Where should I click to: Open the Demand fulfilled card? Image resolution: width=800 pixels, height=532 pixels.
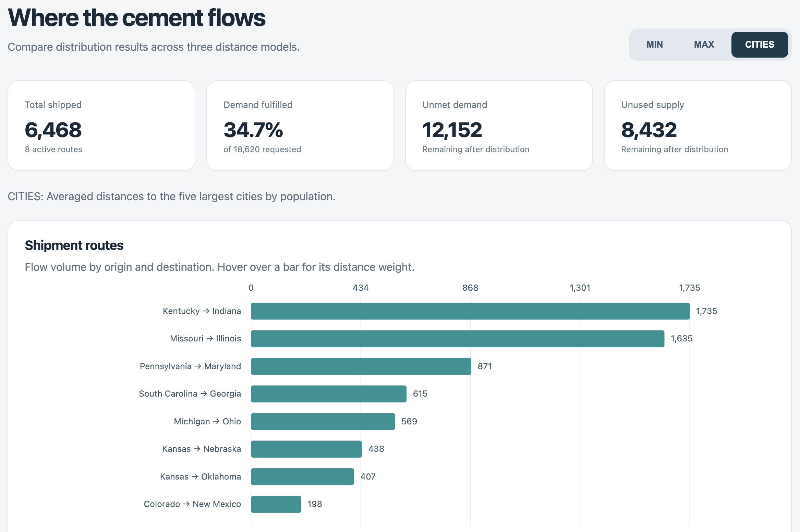coord(300,125)
